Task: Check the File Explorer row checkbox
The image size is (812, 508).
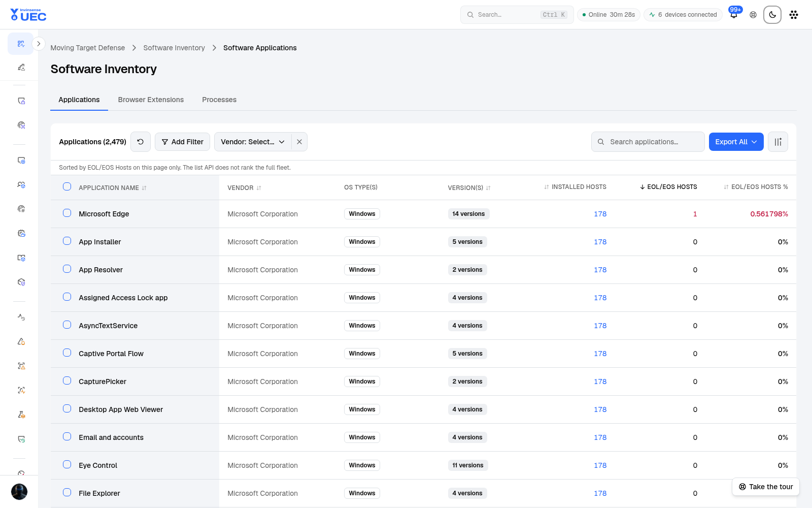Action: tap(67, 492)
